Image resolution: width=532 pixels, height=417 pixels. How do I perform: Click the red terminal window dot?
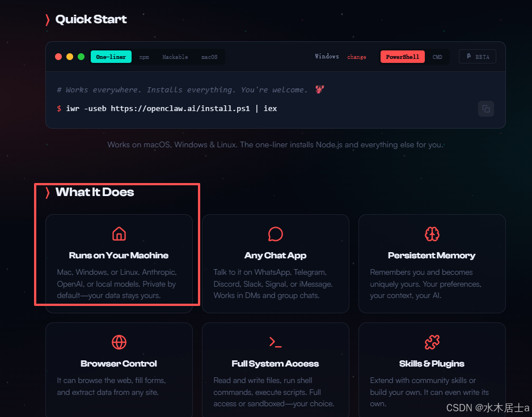point(58,57)
